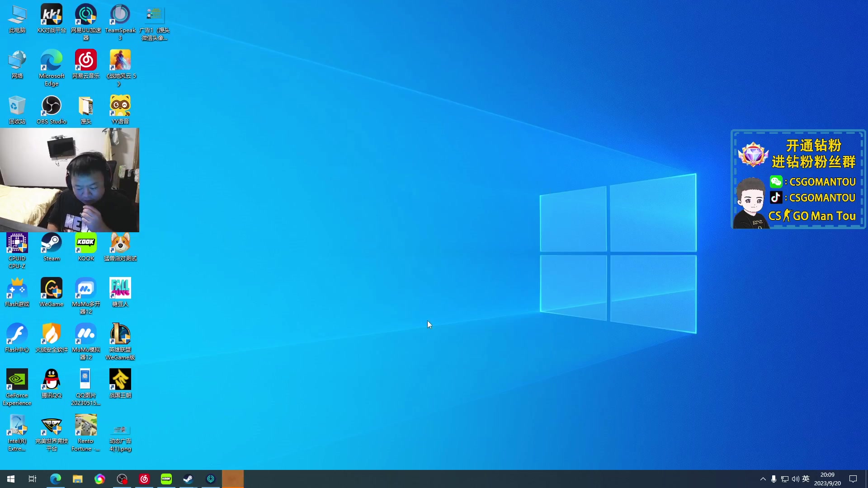868x488 pixels.
Task: Click the volume speaker tray icon
Action: 795,479
